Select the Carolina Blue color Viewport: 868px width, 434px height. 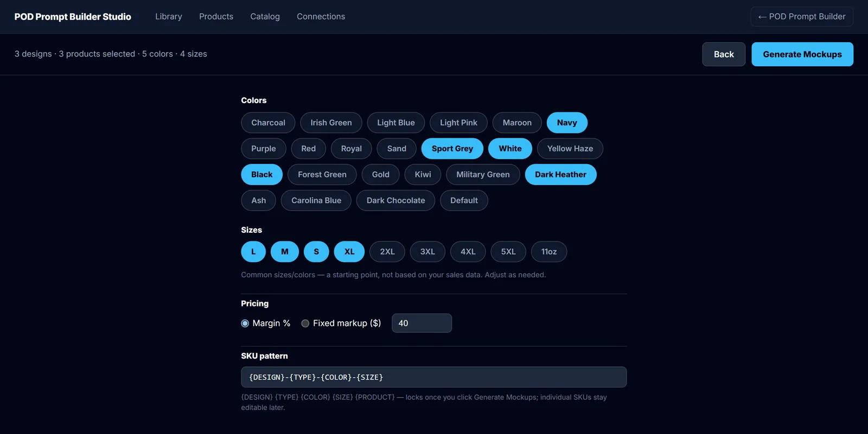point(316,201)
